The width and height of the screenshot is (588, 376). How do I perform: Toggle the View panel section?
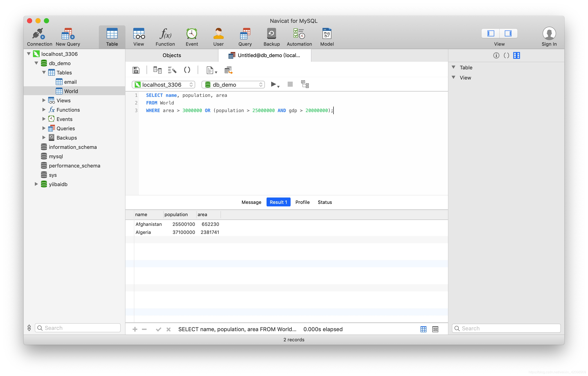tap(456, 77)
